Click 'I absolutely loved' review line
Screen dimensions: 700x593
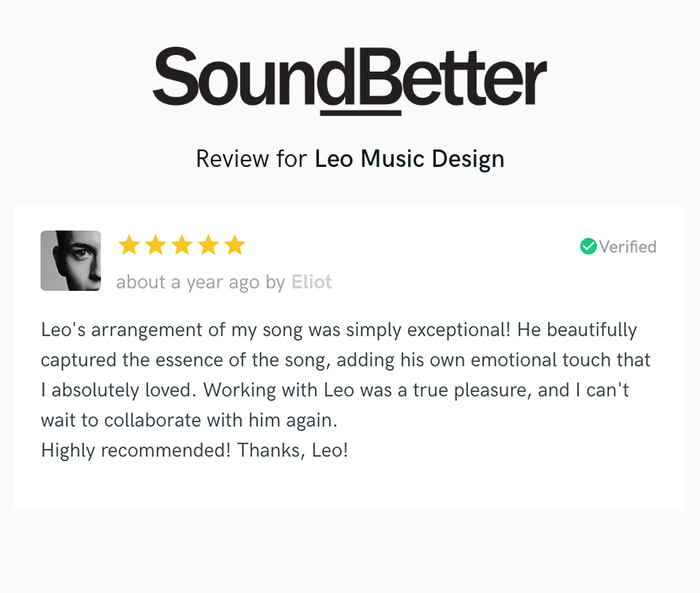point(335,390)
